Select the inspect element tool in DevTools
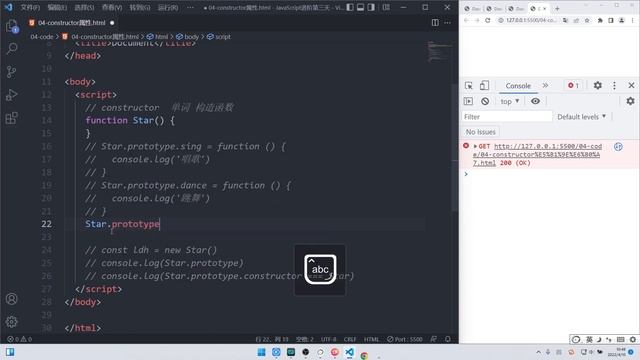This screenshot has width=640, height=360. click(469, 86)
